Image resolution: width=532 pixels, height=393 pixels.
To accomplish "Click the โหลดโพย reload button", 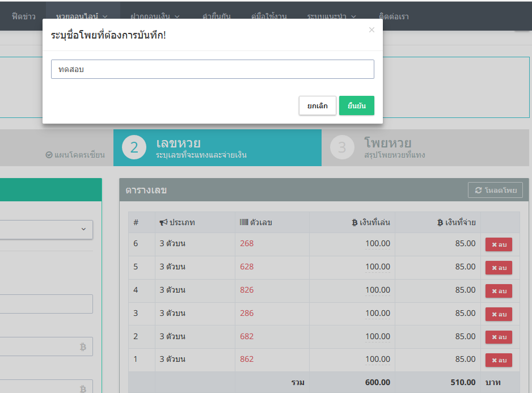I will [x=495, y=191].
